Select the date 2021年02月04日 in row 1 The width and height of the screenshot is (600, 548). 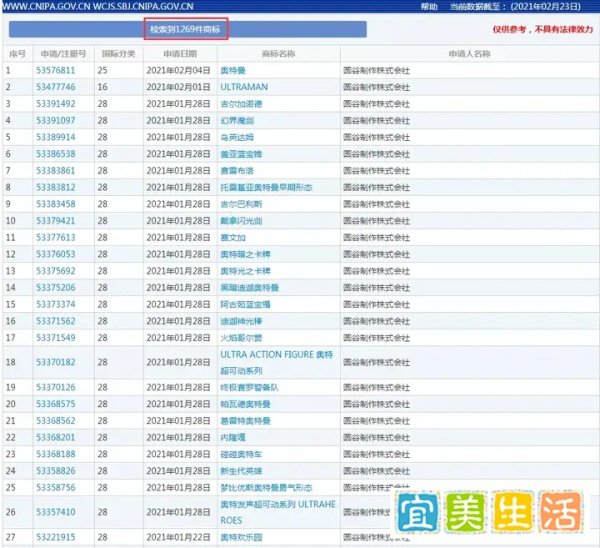coord(178,70)
